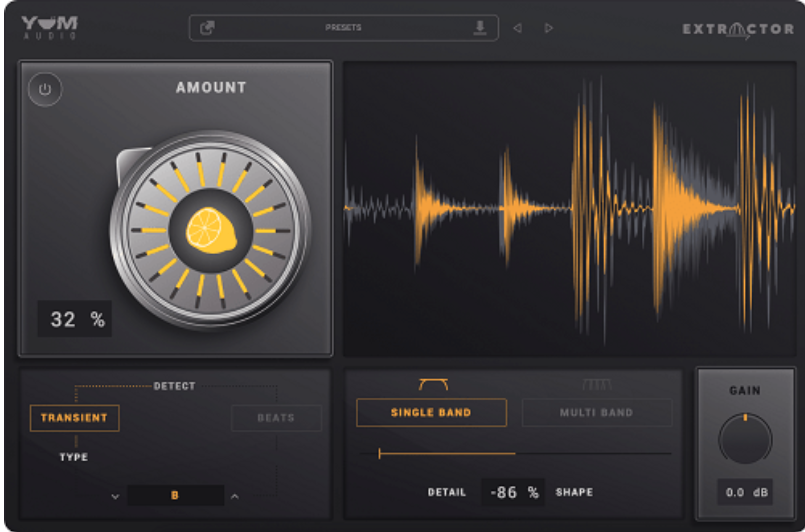The width and height of the screenshot is (805, 532).
Task: Click the lemon Amount knob
Action: pyautogui.click(x=210, y=230)
